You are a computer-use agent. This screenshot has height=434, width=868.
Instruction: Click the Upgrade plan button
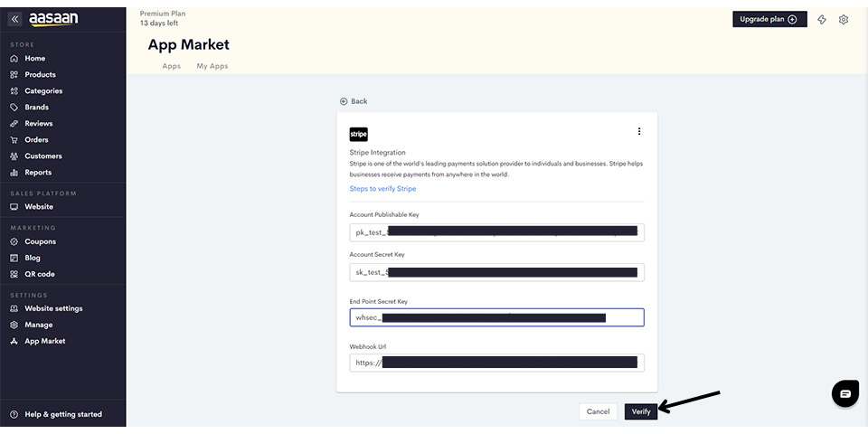(769, 19)
